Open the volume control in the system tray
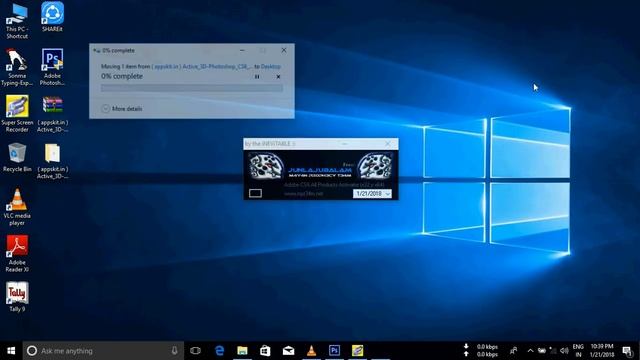Image resolution: width=640 pixels, height=360 pixels. pos(564,351)
